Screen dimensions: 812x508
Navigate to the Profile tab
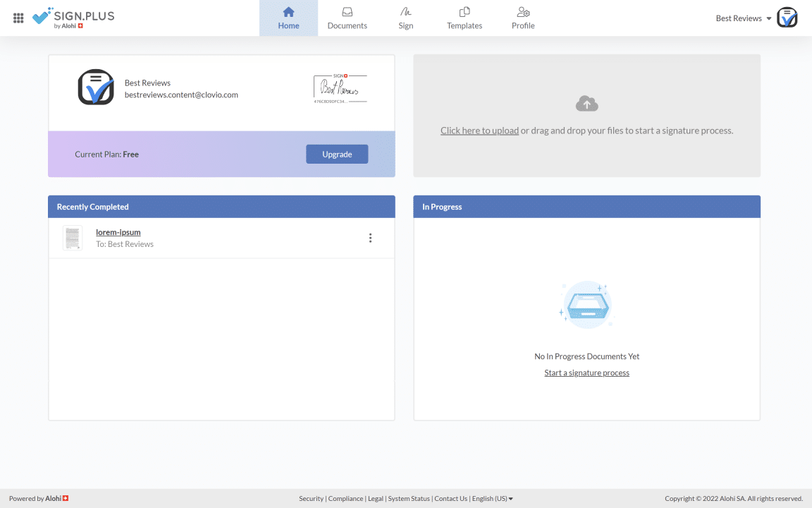tap(522, 18)
